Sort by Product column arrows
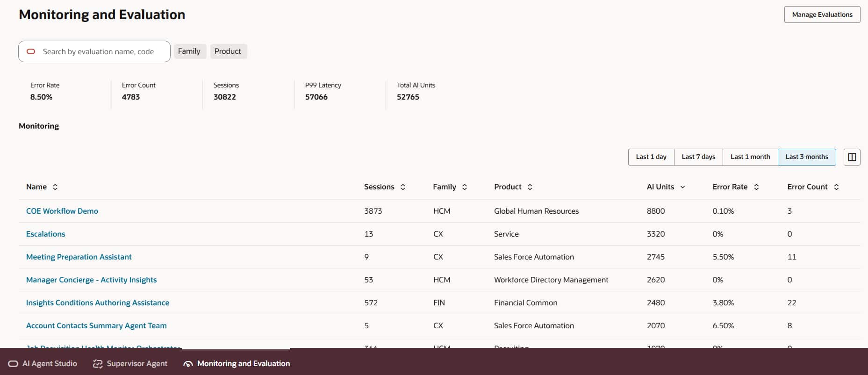This screenshot has height=375, width=868. point(530,187)
